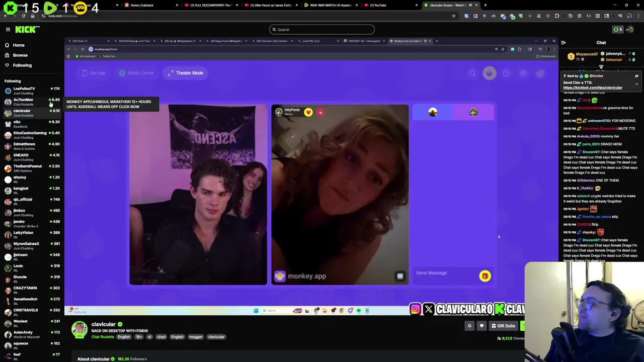Go to Home in the sidebar

(19, 45)
